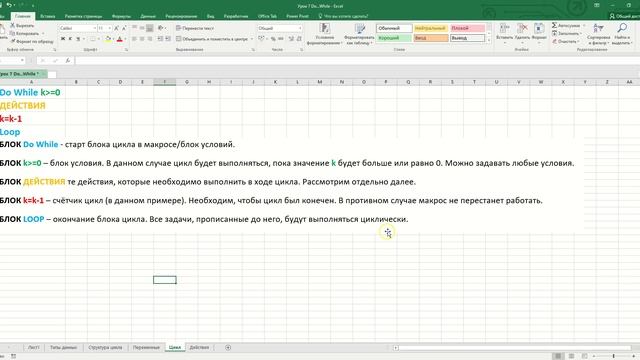The image size is (640, 360).
Task: Open the Find and Select magnifier menu
Action: coord(622,33)
